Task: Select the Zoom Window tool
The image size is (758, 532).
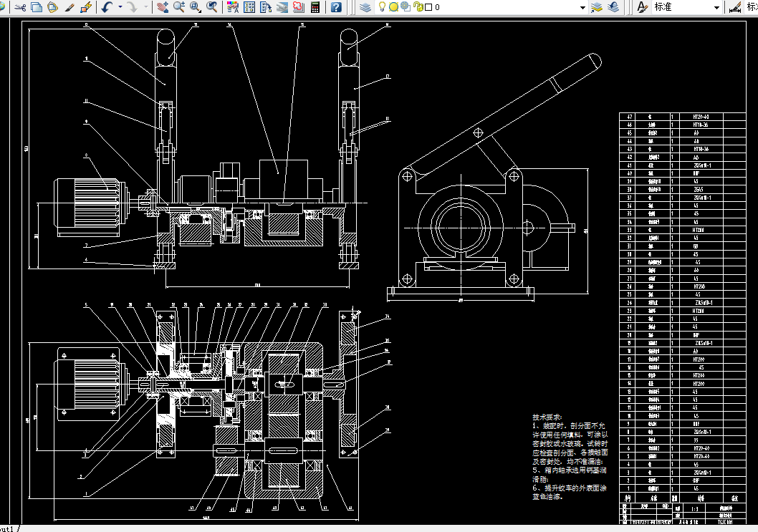Action: point(196,7)
